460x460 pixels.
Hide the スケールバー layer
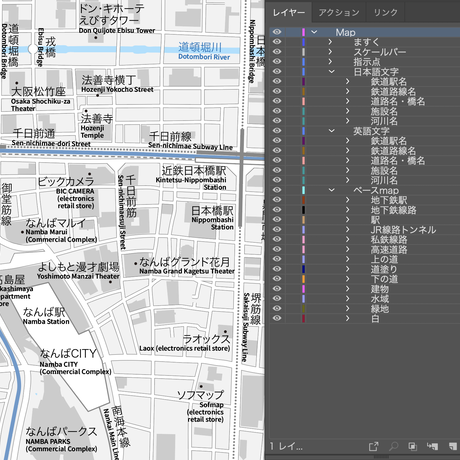click(x=277, y=52)
